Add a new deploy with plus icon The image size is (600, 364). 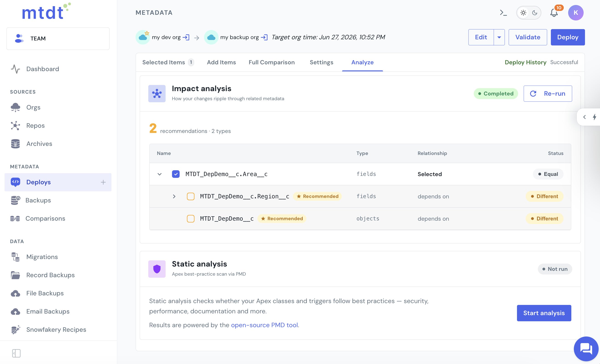(x=103, y=182)
